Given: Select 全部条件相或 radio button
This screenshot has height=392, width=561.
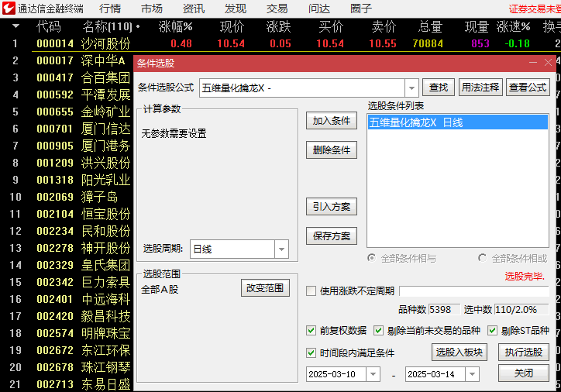Looking at the screenshot, I should tap(482, 258).
